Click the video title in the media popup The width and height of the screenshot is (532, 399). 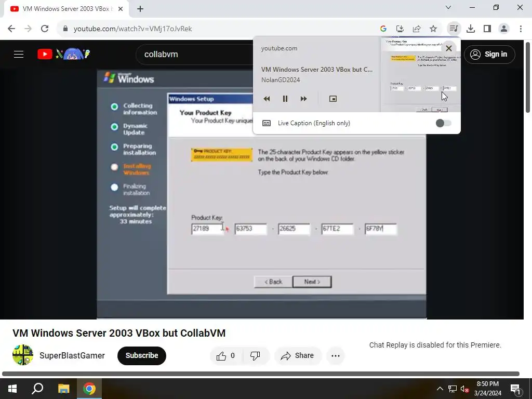(x=317, y=70)
